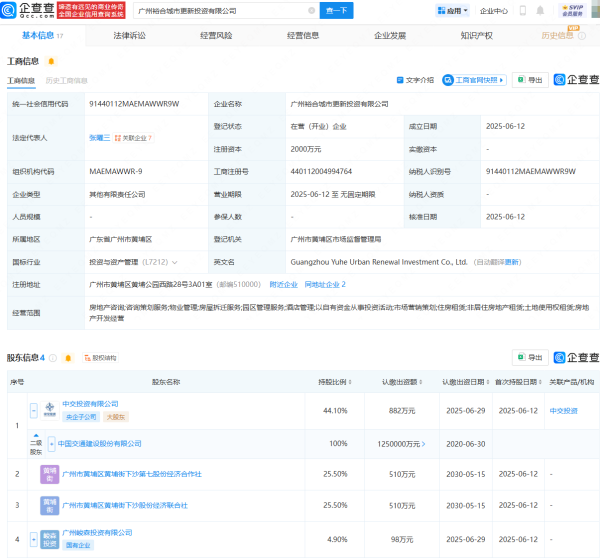Click the 国有企业 tag
600x559 pixels.
click(78, 545)
